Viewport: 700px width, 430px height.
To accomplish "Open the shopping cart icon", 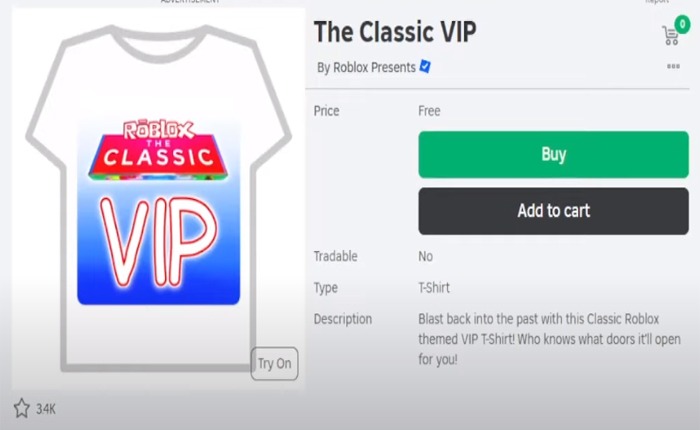I will [x=669, y=37].
